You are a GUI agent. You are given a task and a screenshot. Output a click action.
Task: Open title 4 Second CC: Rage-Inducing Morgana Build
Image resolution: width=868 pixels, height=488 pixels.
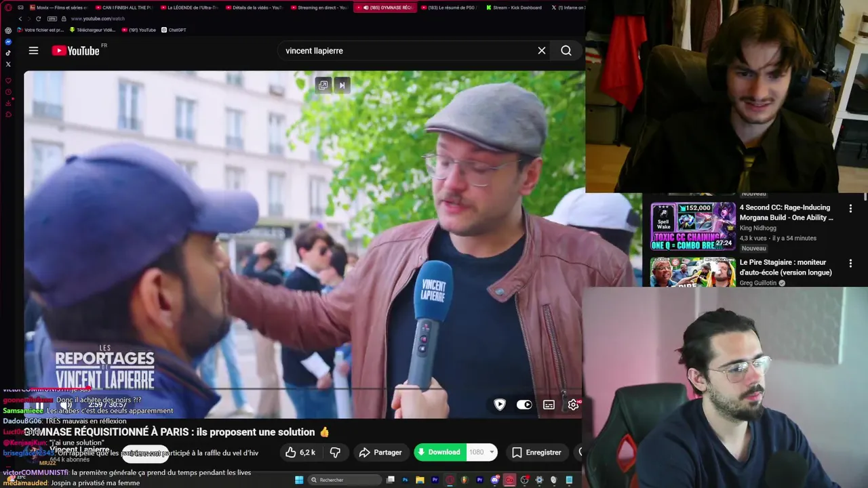click(787, 212)
